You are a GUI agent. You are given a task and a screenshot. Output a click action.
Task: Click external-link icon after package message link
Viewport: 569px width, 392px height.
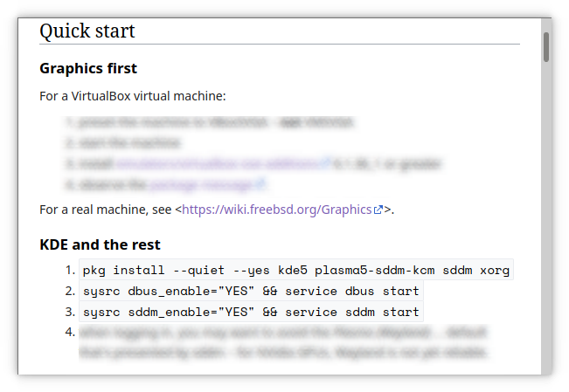260,184
